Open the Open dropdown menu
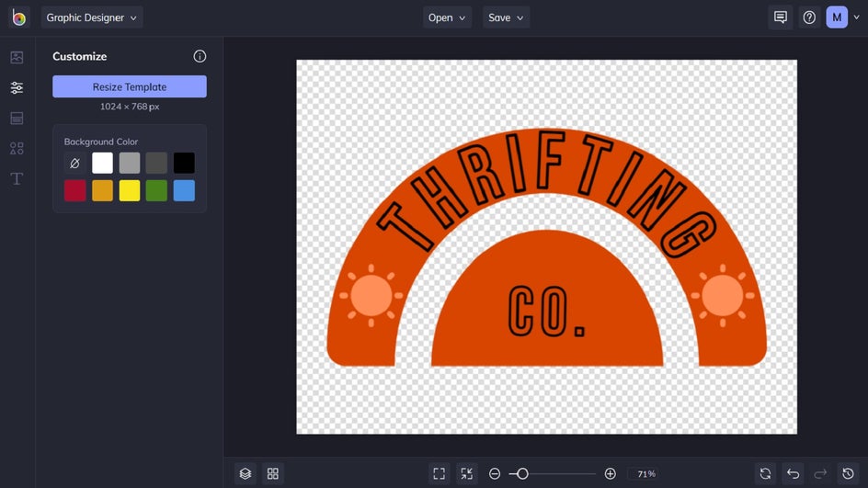Screen dimensions: 868x488 (447, 17)
